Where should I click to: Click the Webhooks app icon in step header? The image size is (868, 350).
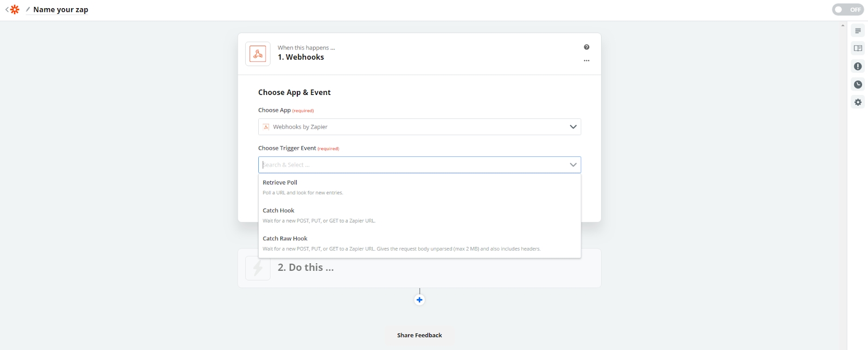[258, 54]
